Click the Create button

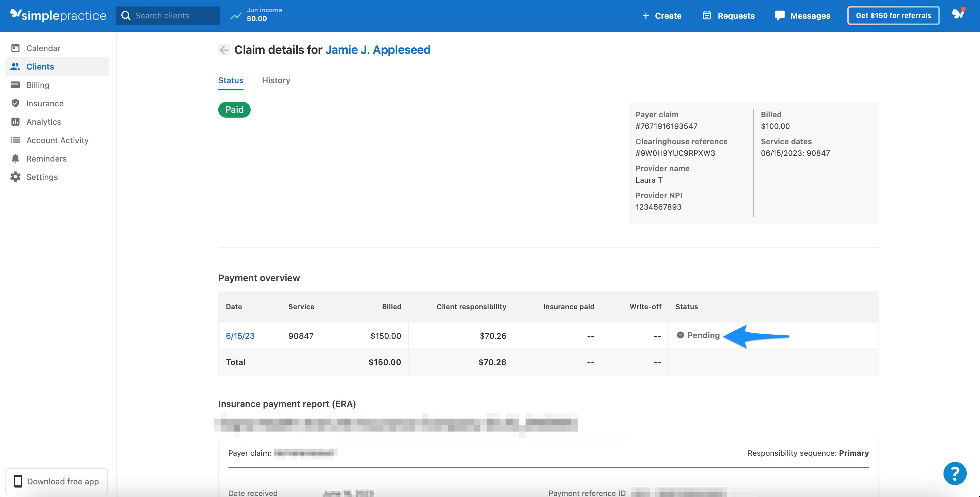pos(662,16)
